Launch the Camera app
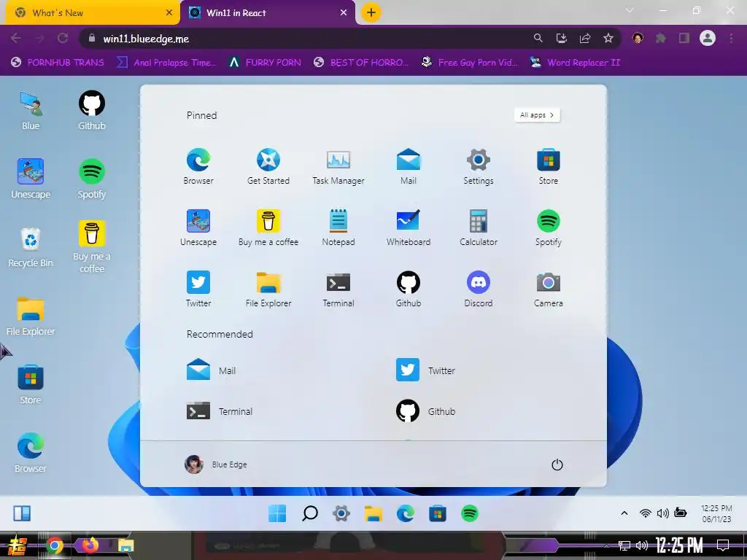 [x=549, y=289]
